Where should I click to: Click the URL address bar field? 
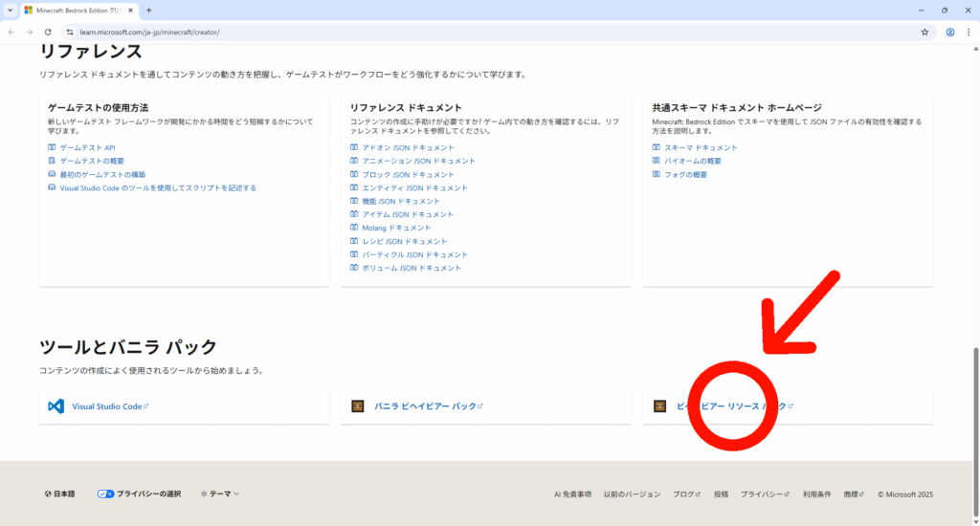pyautogui.click(x=479, y=32)
